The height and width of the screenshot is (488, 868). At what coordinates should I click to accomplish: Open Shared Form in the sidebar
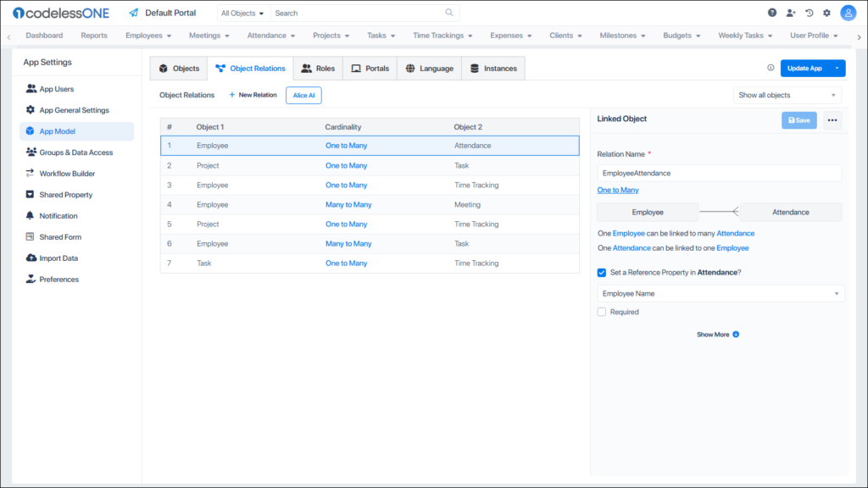point(60,237)
